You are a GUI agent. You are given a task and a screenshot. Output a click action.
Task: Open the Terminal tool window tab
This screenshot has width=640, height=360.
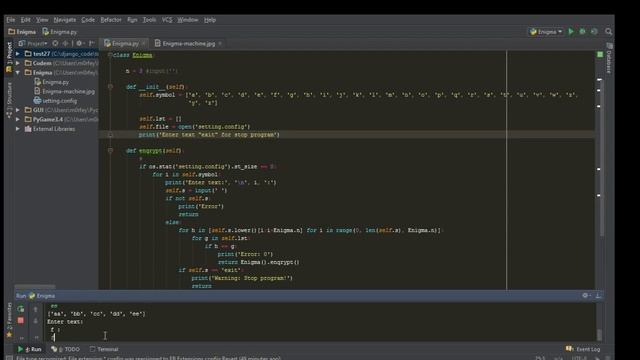tap(104, 349)
